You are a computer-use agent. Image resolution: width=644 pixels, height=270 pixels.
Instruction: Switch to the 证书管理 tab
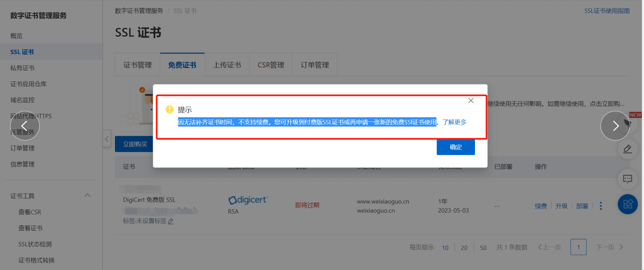[x=137, y=65]
